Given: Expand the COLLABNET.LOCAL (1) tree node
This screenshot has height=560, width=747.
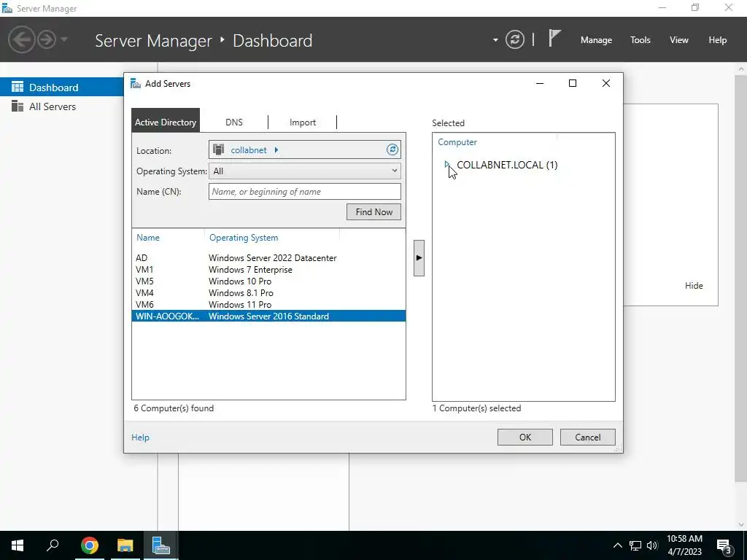Looking at the screenshot, I should (447, 164).
